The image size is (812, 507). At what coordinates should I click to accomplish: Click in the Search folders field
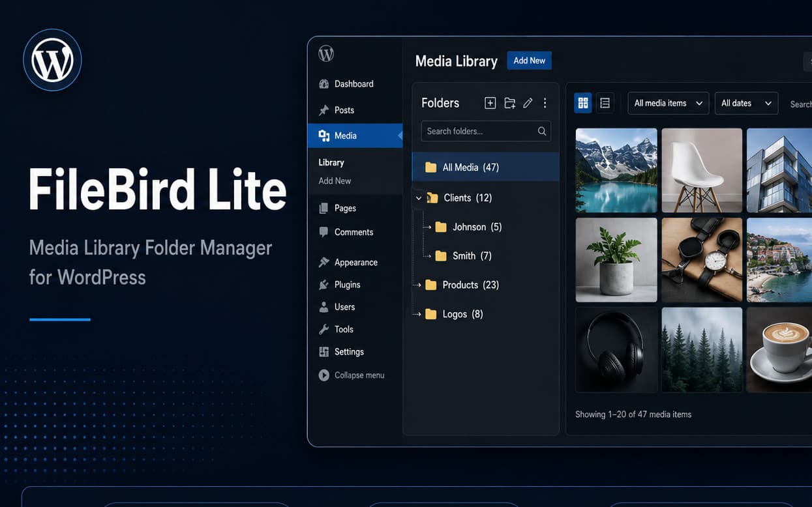pyautogui.click(x=486, y=131)
